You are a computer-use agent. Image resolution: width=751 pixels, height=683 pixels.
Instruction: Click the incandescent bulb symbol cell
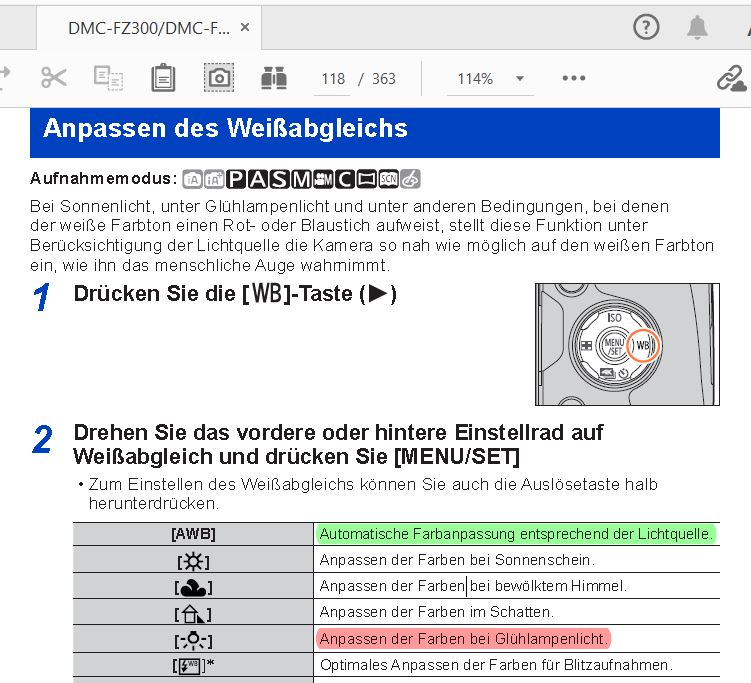(x=193, y=639)
